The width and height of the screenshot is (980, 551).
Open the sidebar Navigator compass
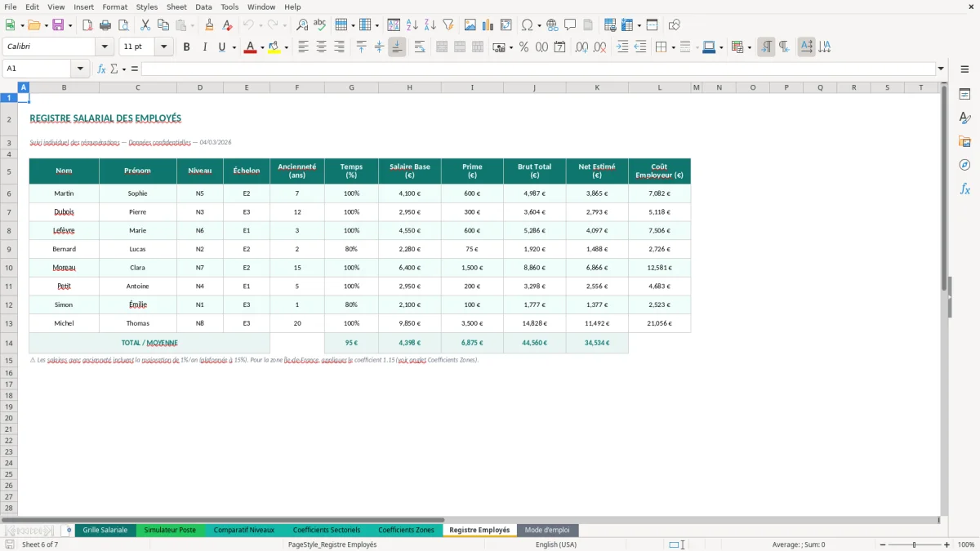click(964, 165)
